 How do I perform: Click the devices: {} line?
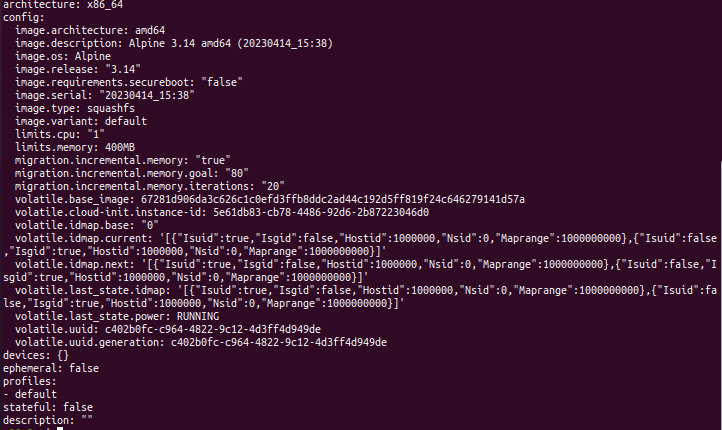pos(36,355)
